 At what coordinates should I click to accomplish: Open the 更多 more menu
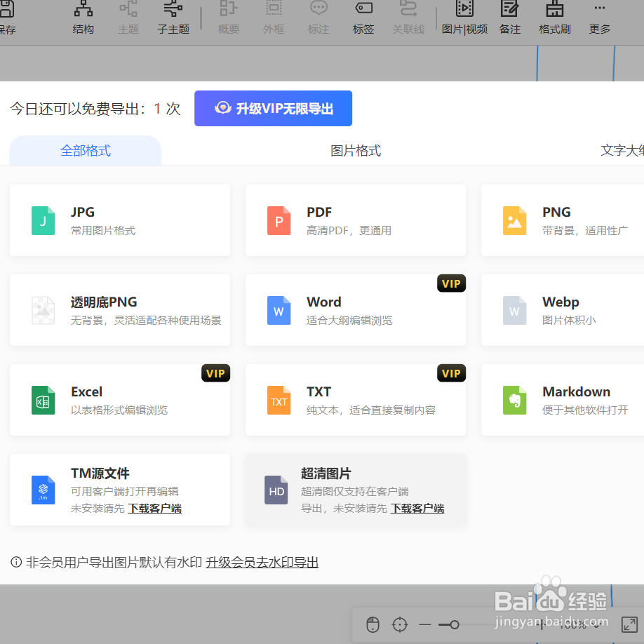[x=600, y=18]
